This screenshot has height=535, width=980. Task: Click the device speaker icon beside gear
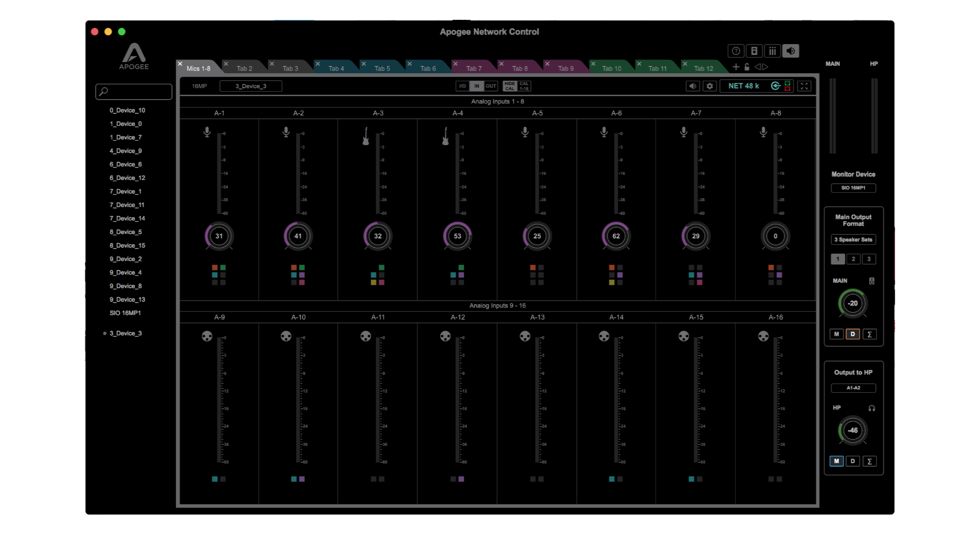[x=692, y=86]
